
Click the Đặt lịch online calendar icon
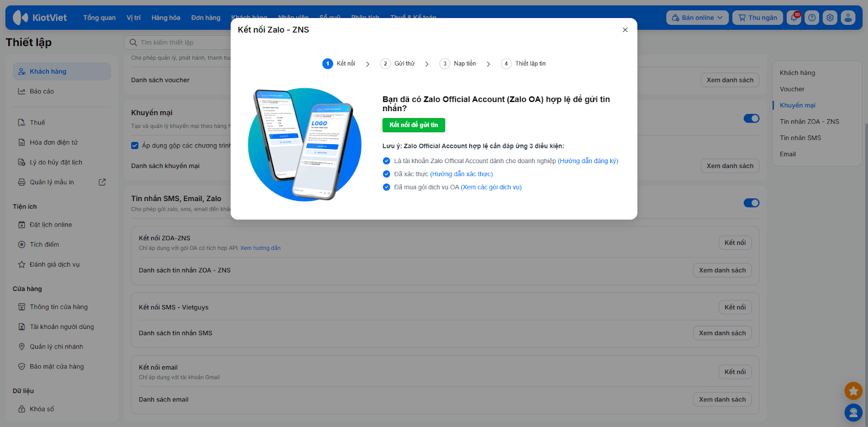pyautogui.click(x=22, y=225)
